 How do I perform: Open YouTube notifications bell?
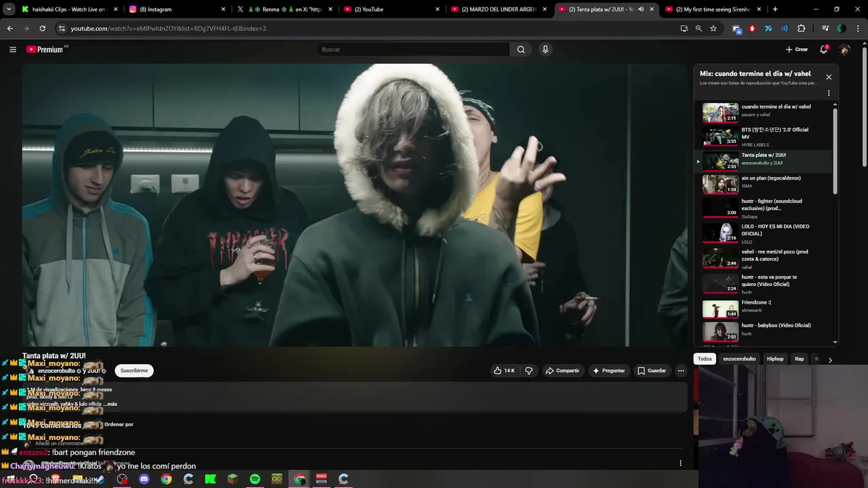point(824,49)
